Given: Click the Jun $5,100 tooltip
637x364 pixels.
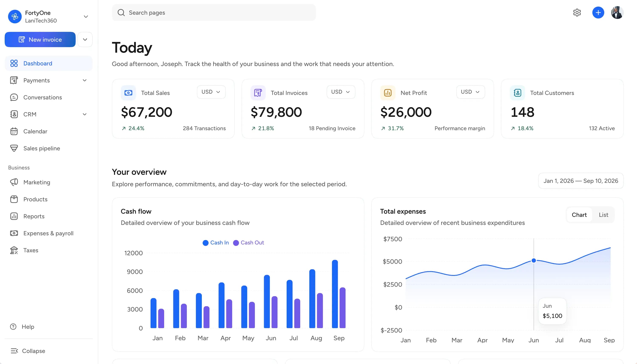Looking at the screenshot, I should (552, 311).
